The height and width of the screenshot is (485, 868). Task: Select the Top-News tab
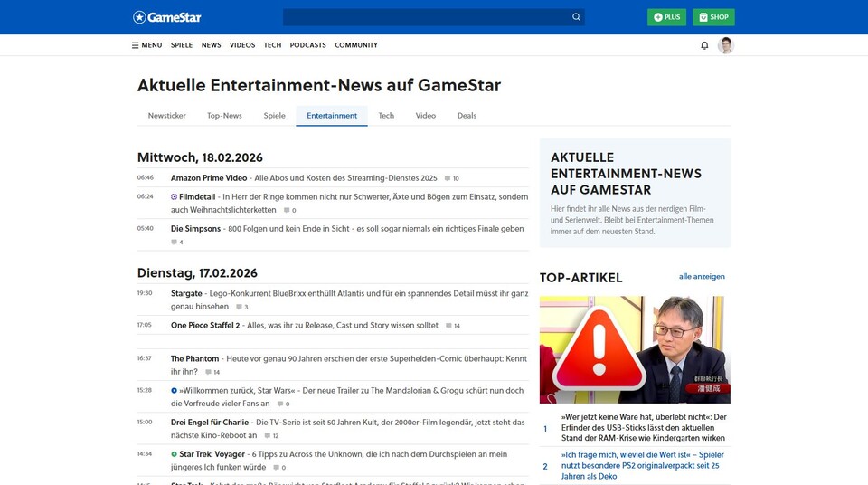coord(224,116)
